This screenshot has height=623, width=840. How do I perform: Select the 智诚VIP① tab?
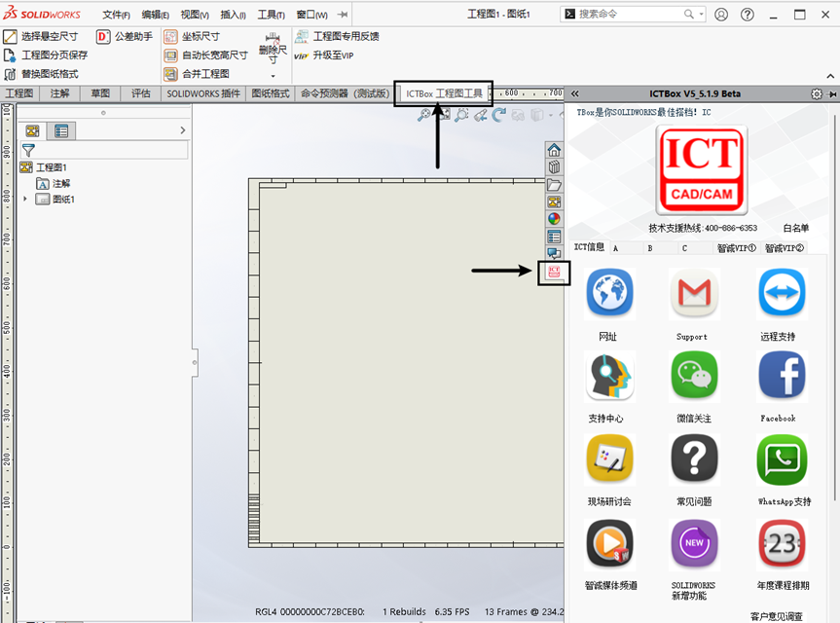736,247
